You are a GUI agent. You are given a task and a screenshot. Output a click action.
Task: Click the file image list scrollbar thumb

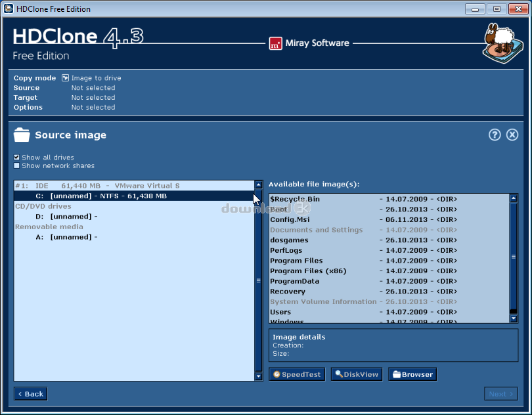[x=514, y=257]
